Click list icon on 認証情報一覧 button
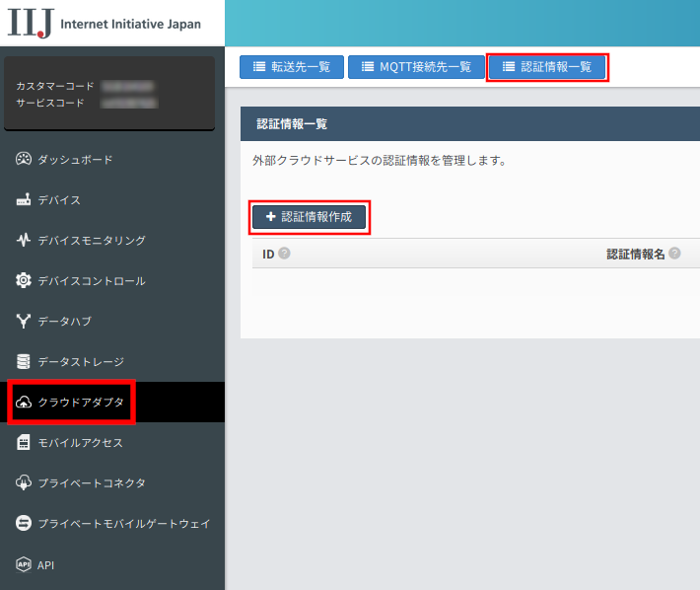This screenshot has height=590, width=700. coord(509,66)
